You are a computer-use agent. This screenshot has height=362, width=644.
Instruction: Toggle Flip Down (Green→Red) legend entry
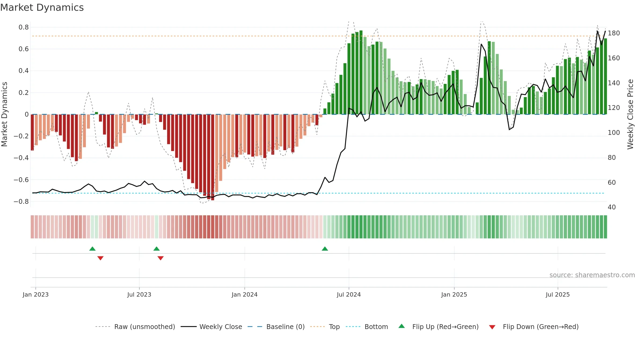pos(533,327)
